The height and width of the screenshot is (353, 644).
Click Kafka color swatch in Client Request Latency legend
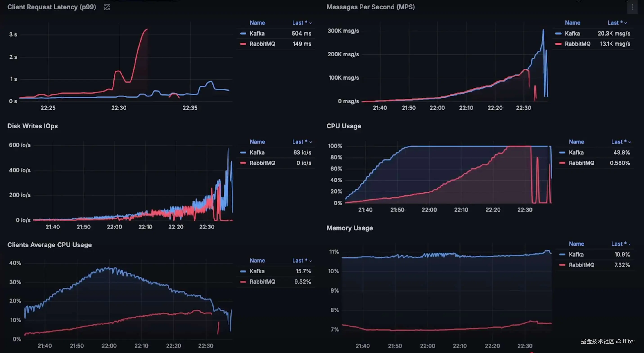(243, 34)
